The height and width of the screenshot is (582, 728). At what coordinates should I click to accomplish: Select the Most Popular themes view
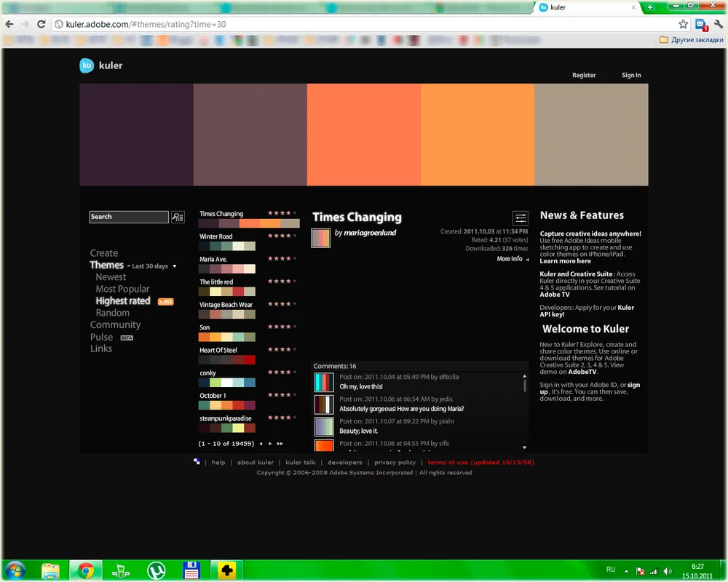pos(122,289)
